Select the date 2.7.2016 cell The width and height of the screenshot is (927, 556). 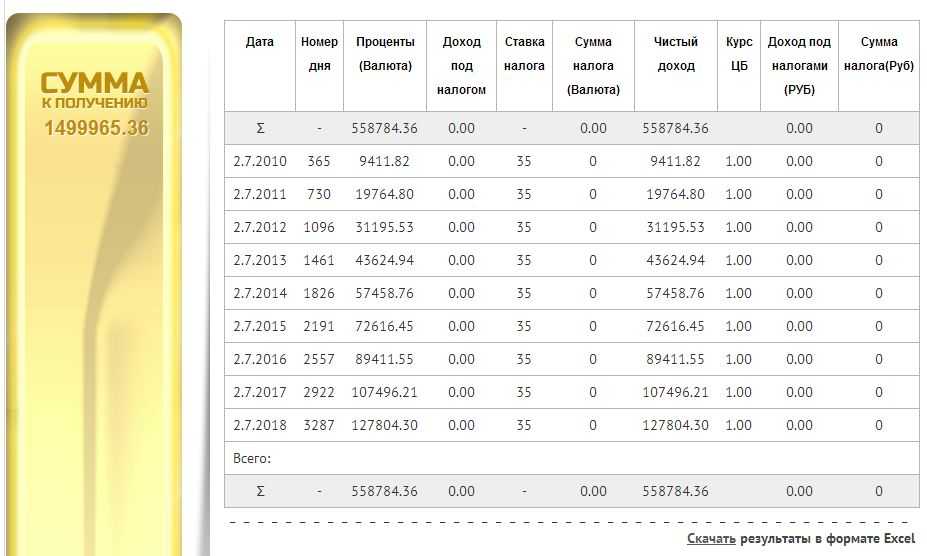260,360
